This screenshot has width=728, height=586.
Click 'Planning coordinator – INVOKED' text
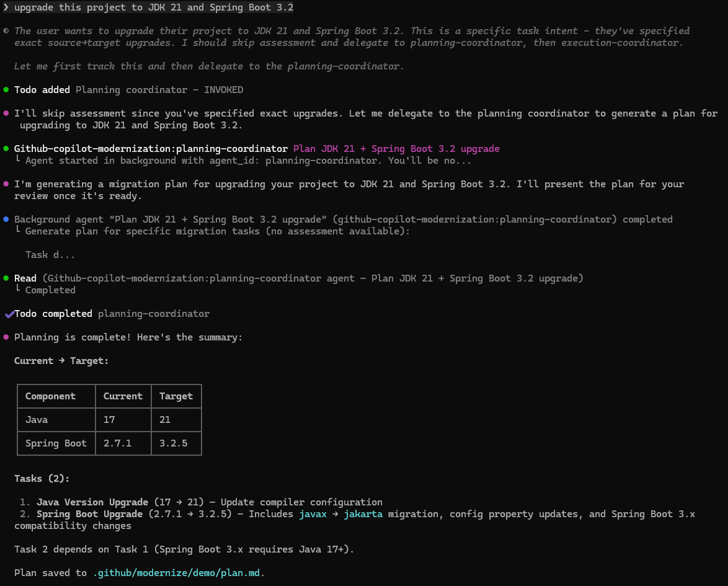159,90
